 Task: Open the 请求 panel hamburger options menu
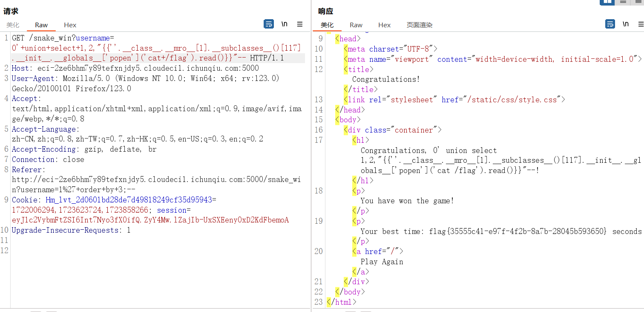tap(300, 24)
